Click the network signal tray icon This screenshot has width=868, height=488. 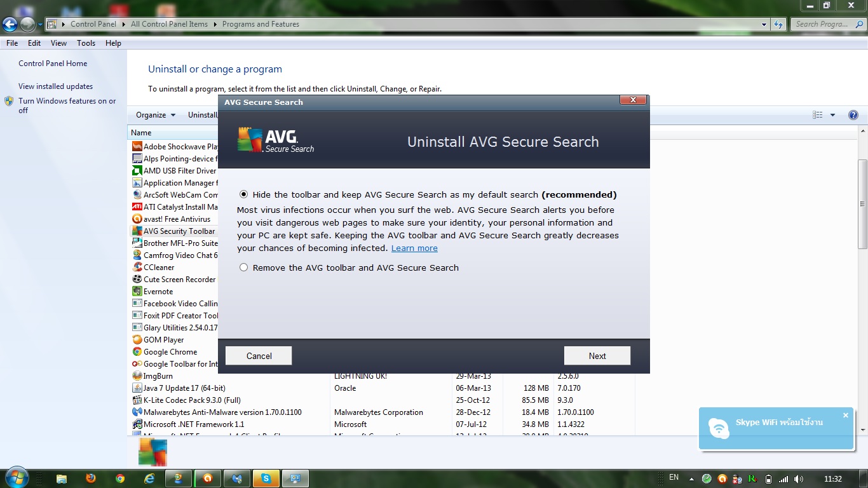click(783, 479)
